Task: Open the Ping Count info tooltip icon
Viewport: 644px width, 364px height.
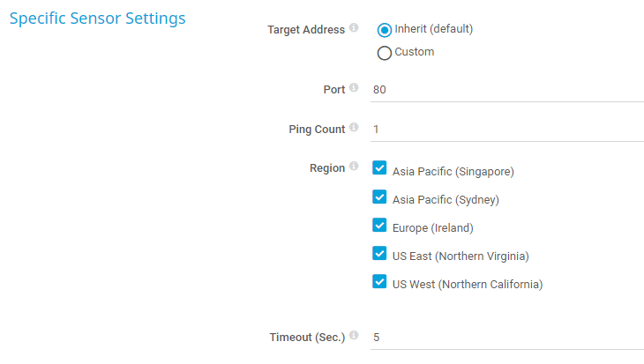Action: coord(354,128)
